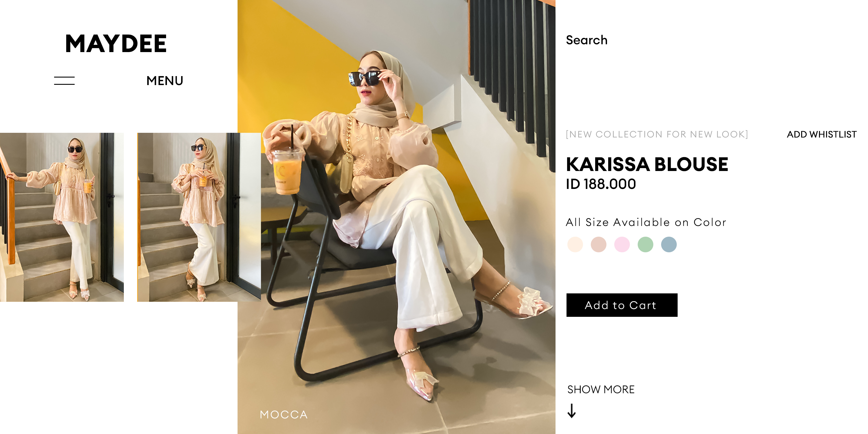Select the green color swatch
The width and height of the screenshot is (868, 434).
[645, 244]
